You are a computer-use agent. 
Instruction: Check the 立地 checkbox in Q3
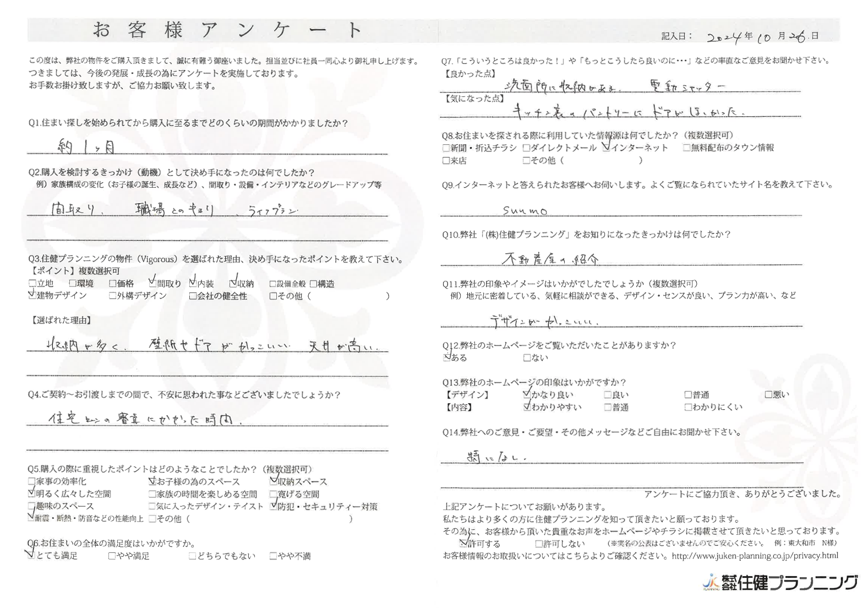pyautogui.click(x=32, y=284)
